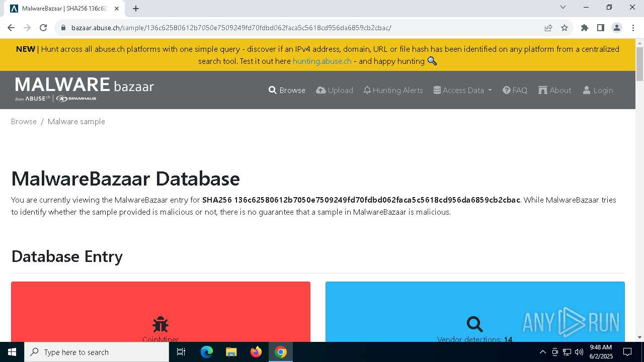Open a new tab with the plus button
This screenshot has width=644, height=362.
(x=136, y=9)
